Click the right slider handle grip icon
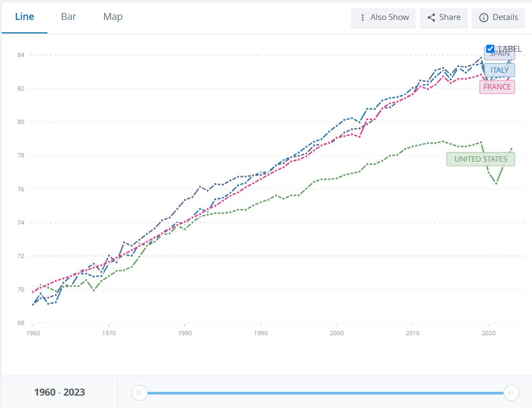This screenshot has width=532, height=408. coord(511,393)
